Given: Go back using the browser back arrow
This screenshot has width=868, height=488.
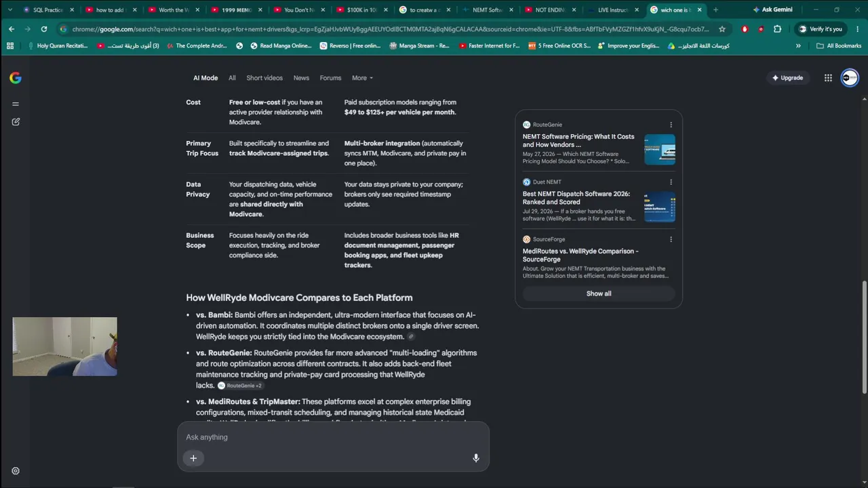Looking at the screenshot, I should [12, 29].
